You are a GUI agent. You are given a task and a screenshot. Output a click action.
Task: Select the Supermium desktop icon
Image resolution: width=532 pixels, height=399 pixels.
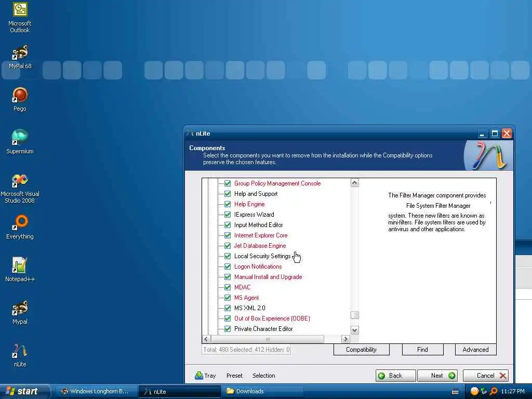coord(20,142)
